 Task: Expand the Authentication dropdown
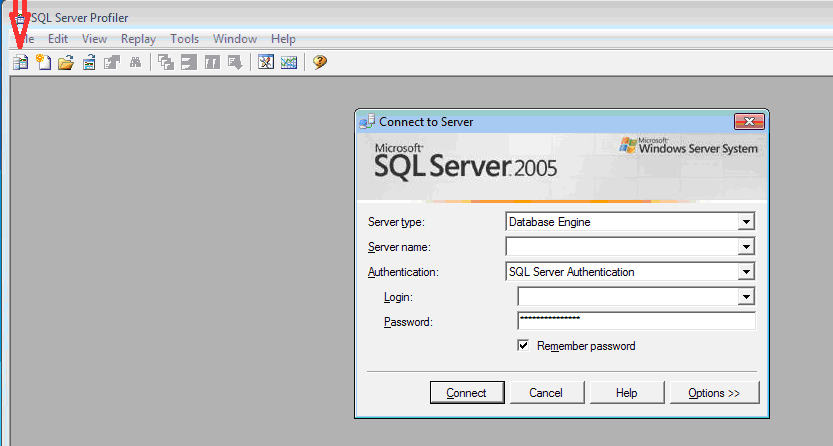click(x=746, y=272)
